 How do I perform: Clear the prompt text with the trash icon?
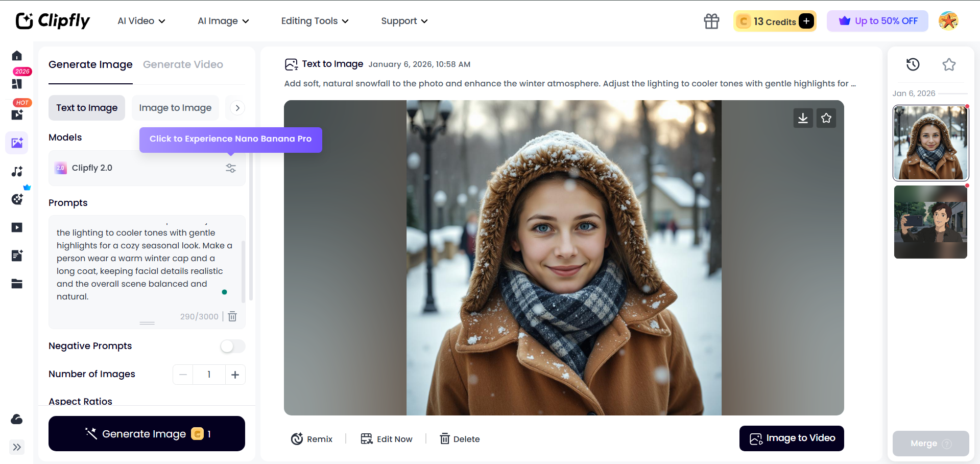point(232,316)
